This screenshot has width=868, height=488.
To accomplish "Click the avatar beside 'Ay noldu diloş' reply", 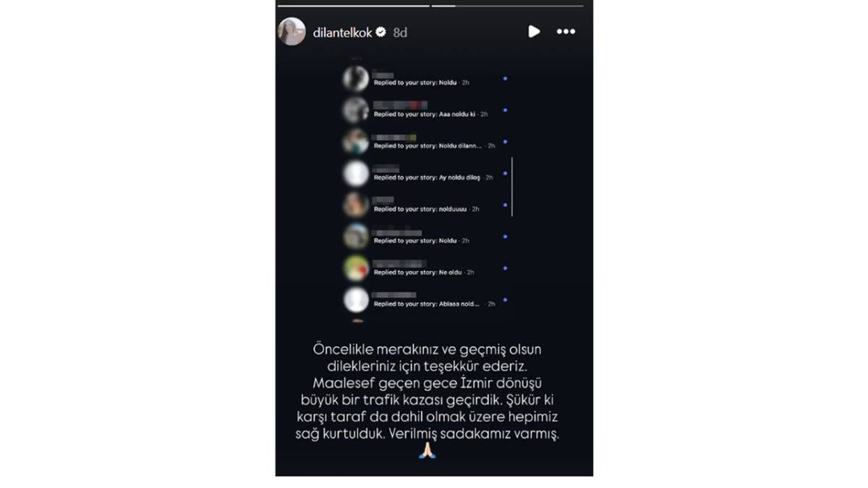I will pos(355,174).
